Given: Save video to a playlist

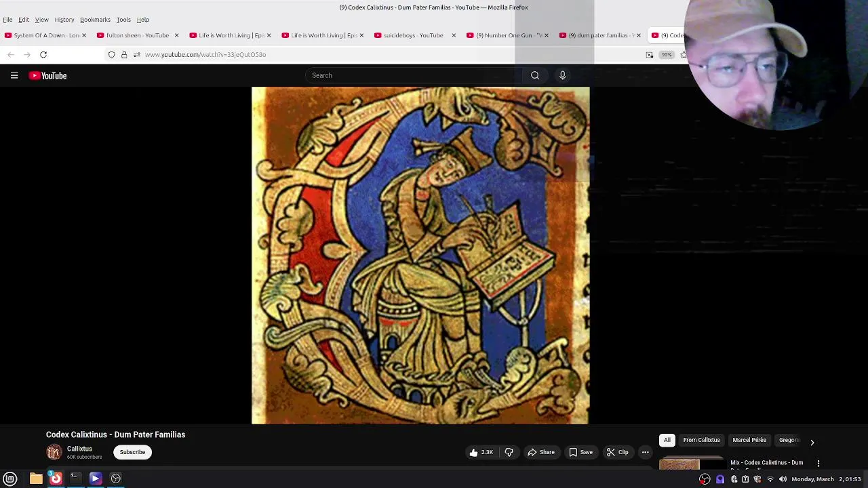Looking at the screenshot, I should pyautogui.click(x=580, y=452).
